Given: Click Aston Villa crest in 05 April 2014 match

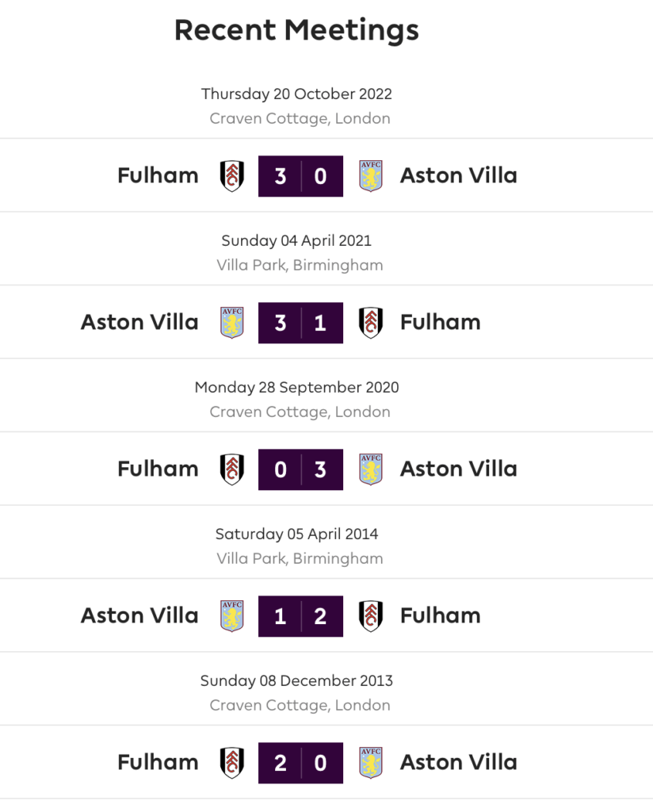Looking at the screenshot, I should (x=232, y=615).
